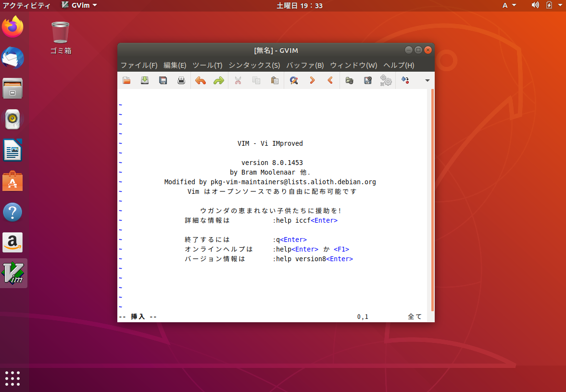Expand the system menu arrow
The image size is (566, 392).
click(x=560, y=5)
